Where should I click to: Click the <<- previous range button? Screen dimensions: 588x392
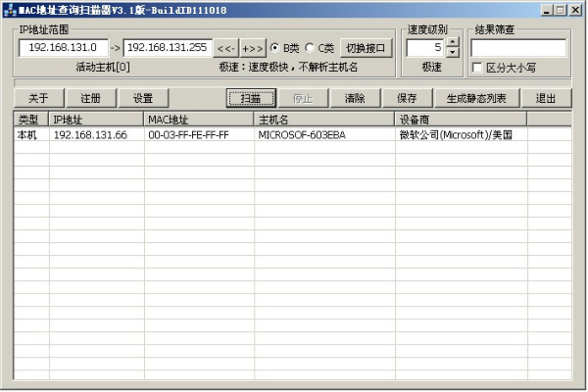(225, 47)
